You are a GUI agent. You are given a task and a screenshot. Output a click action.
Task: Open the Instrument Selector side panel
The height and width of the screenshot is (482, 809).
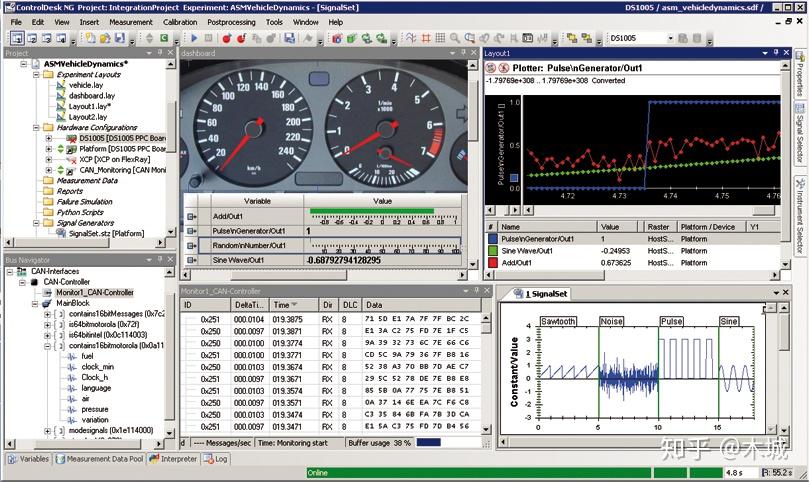tap(800, 216)
